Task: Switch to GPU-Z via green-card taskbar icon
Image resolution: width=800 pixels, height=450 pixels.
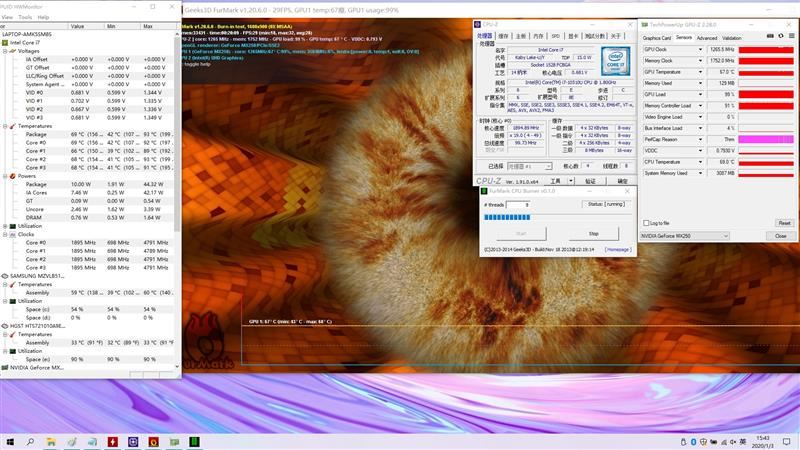Action: click(x=174, y=442)
